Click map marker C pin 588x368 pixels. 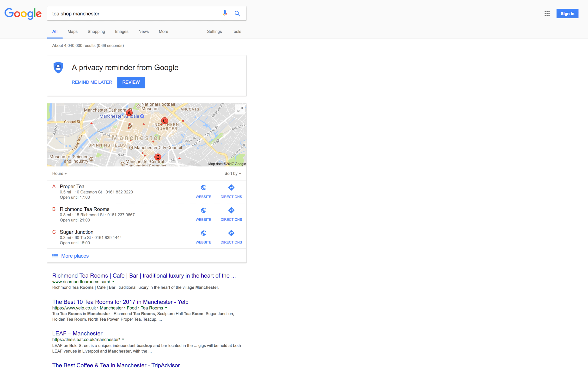coord(165,121)
